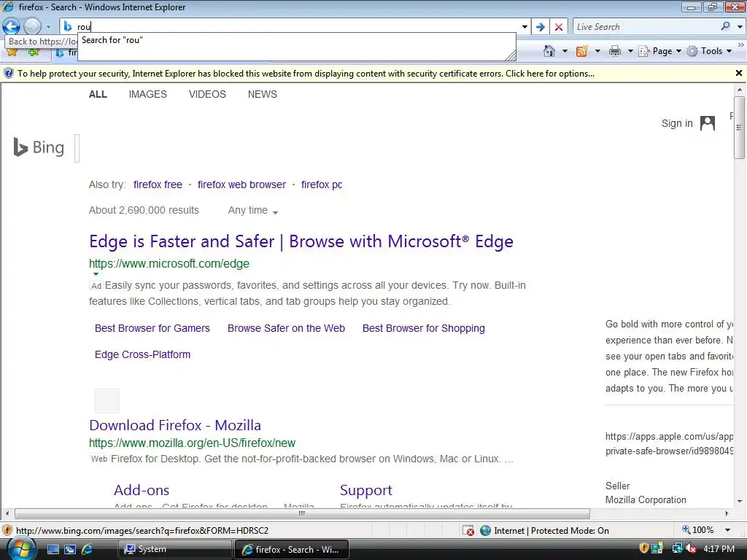
Task: Open the search provider dropdown arrow
Action: (740, 27)
